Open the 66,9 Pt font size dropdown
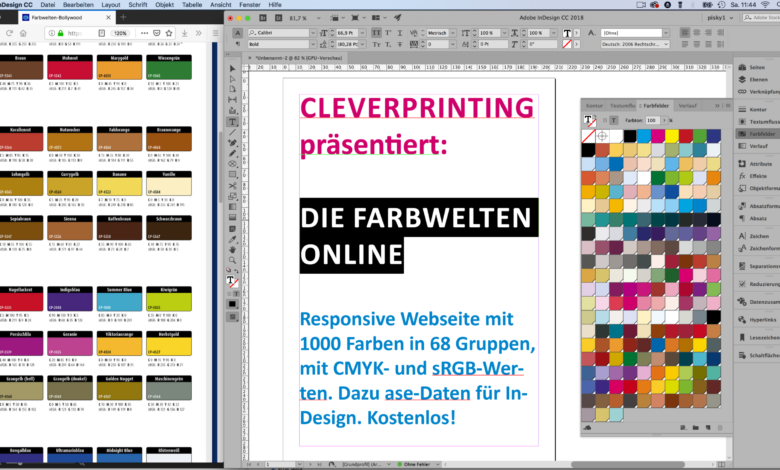This screenshot has height=470, width=780. [363, 33]
